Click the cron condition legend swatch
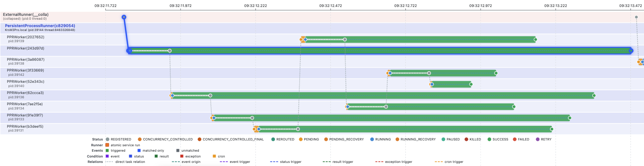The width and height of the screenshot is (644, 166). [214, 156]
